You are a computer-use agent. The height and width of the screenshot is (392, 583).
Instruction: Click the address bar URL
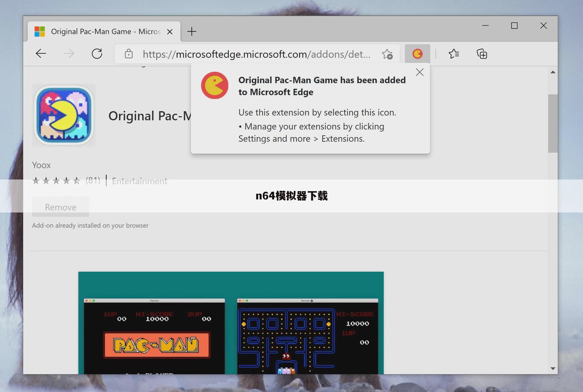coord(256,54)
